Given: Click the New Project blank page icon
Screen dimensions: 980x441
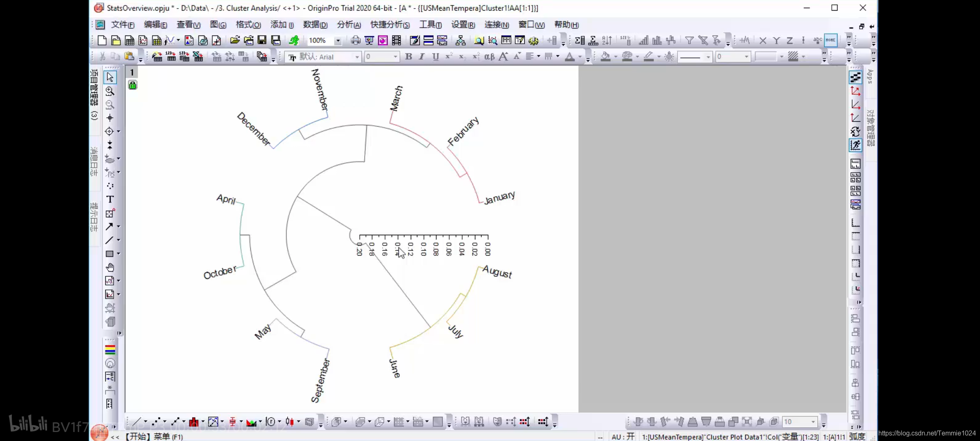Looking at the screenshot, I should tap(102, 40).
